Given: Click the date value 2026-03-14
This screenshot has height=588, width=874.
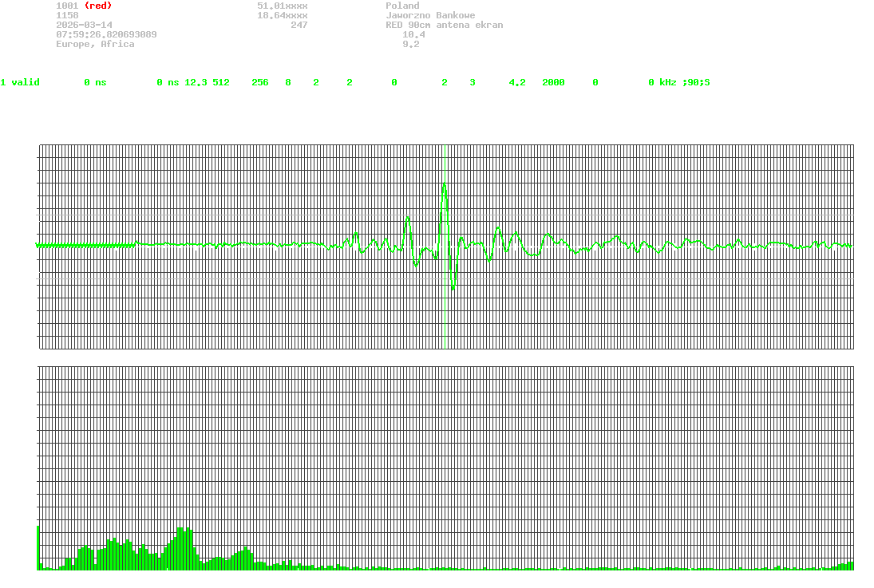Looking at the screenshot, I should coord(84,25).
